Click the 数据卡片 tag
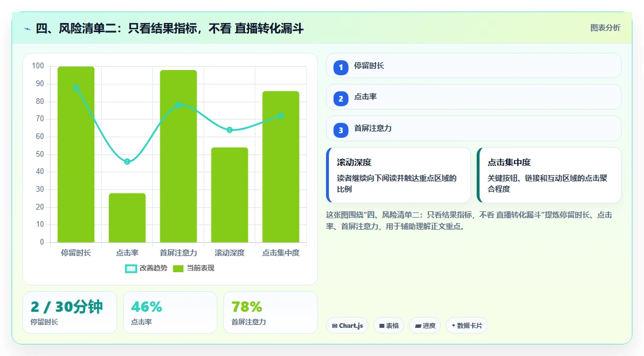The height and width of the screenshot is (356, 644). [466, 326]
